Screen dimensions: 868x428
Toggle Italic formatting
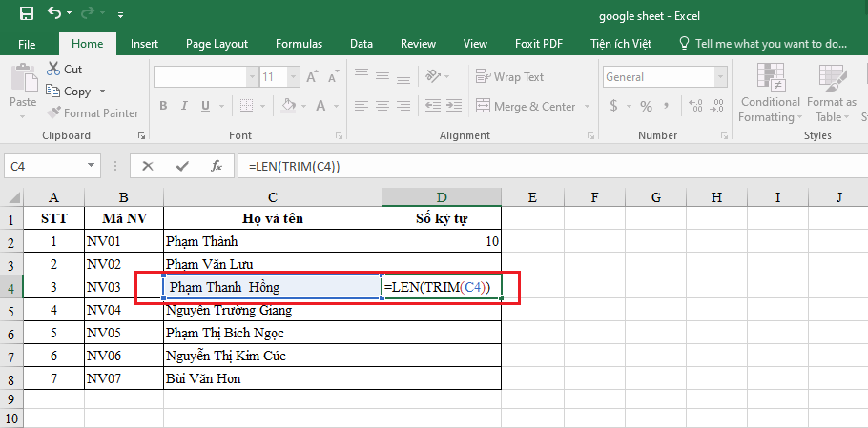[x=183, y=106]
